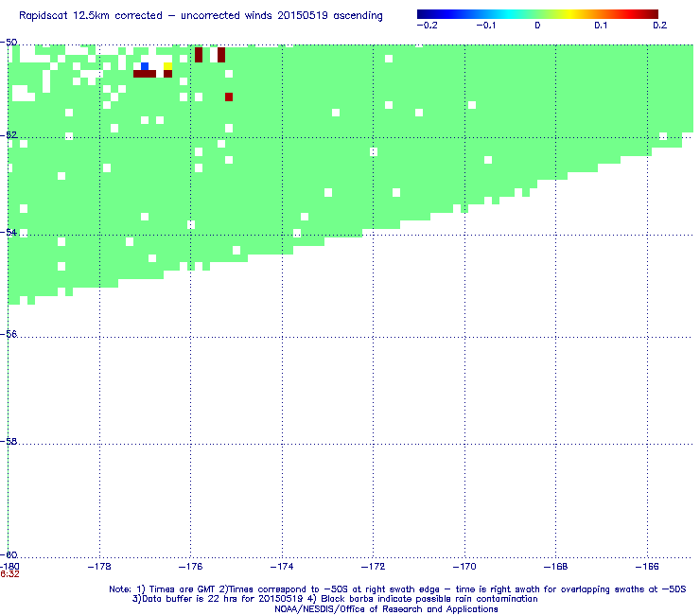Image resolution: width=700 pixels, height=615 pixels.
Task: Click the red swath time '6:32'
Action: [9, 574]
